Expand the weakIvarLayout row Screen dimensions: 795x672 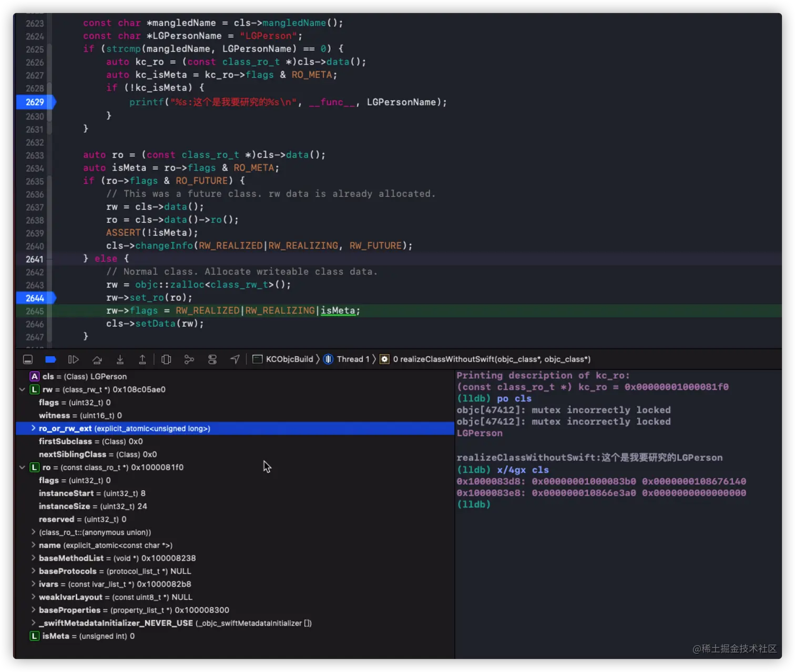click(33, 597)
